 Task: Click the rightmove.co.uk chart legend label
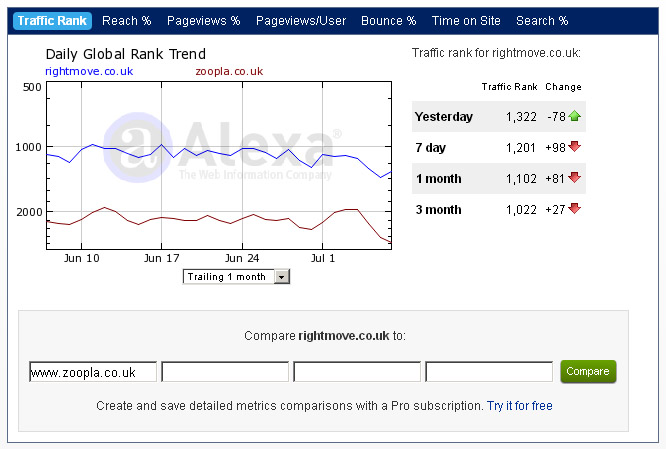tap(89, 71)
